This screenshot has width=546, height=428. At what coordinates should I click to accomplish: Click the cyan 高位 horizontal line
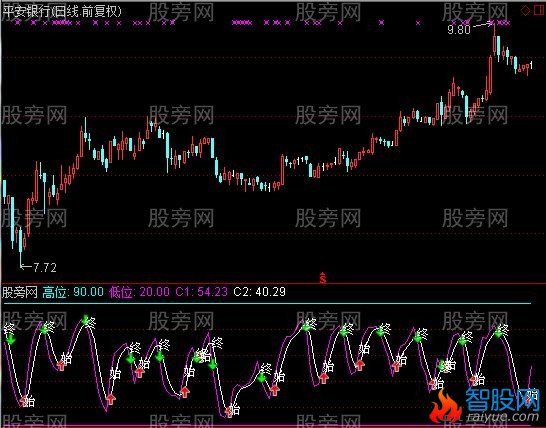[x=266, y=304]
